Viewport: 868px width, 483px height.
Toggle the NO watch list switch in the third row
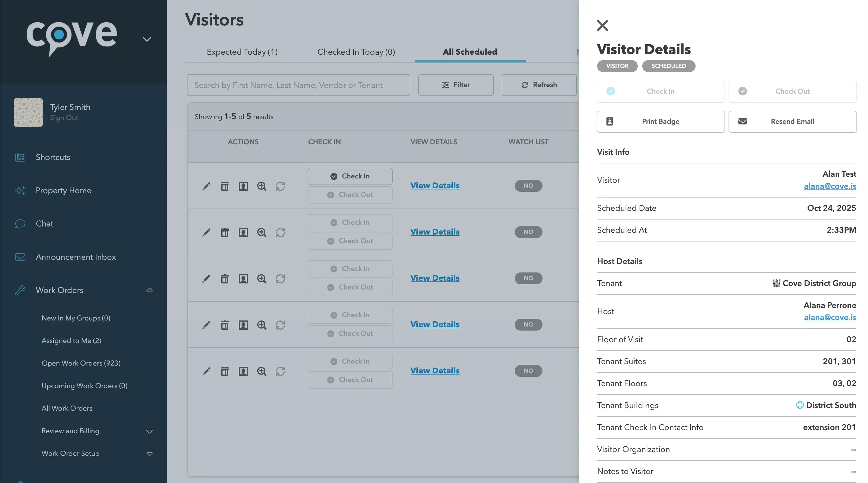[x=528, y=278]
